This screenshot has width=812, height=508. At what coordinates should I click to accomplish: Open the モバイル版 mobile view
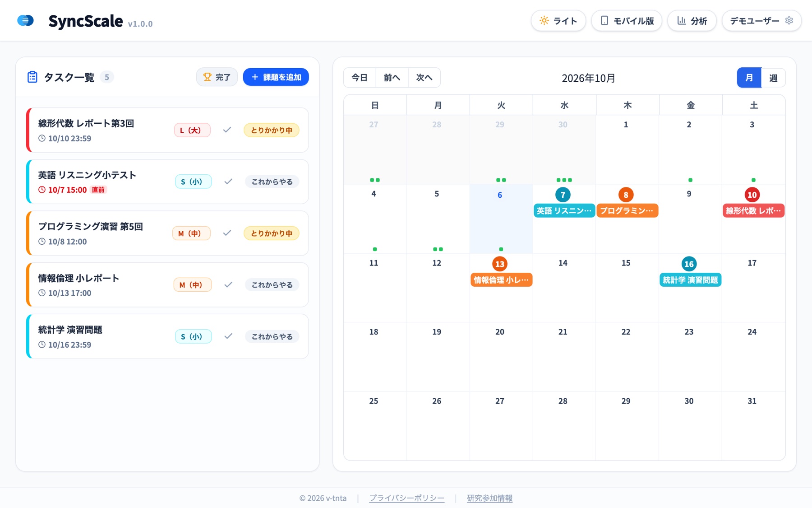pos(627,21)
